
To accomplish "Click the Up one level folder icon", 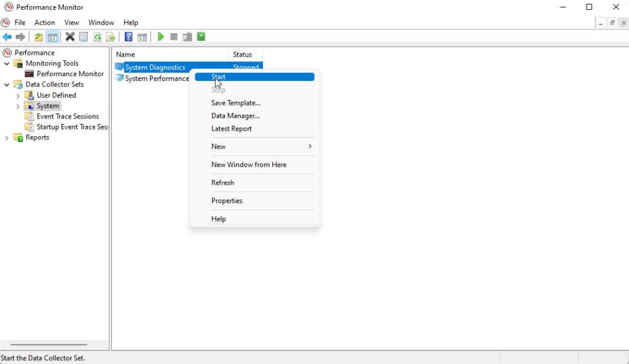I will (38, 37).
